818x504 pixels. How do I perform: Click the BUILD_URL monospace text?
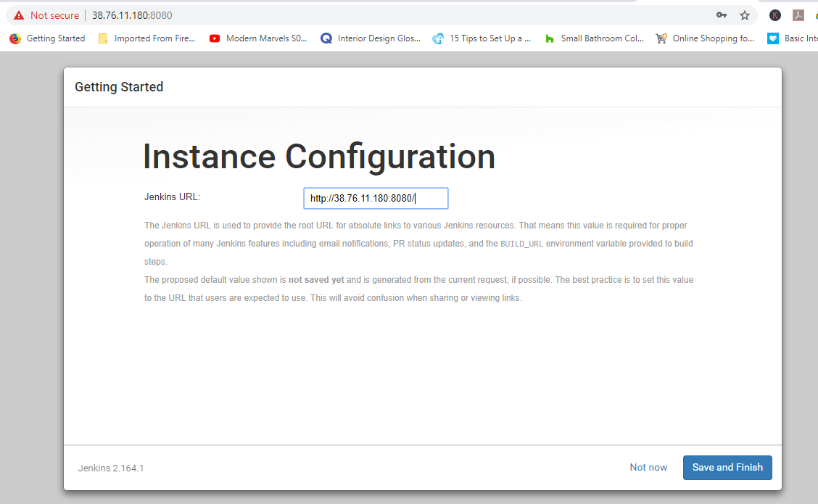521,244
